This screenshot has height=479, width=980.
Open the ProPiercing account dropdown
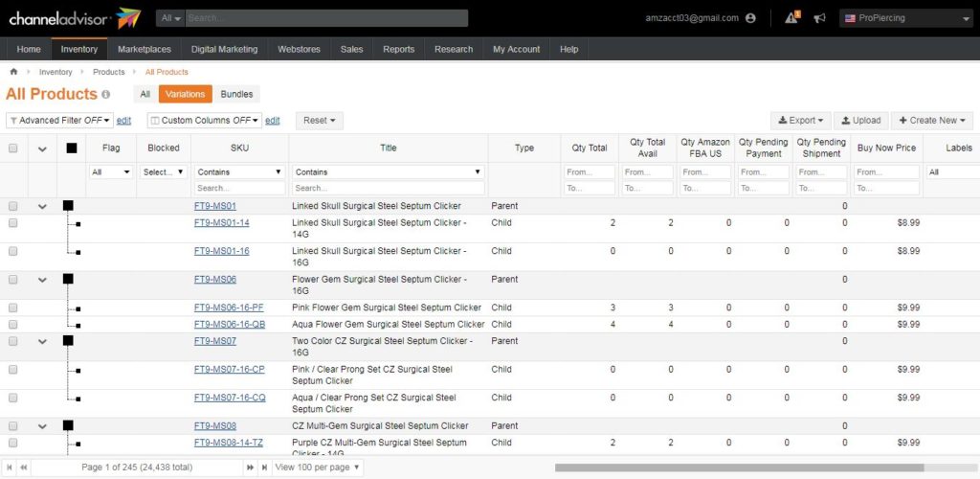pyautogui.click(x=904, y=18)
